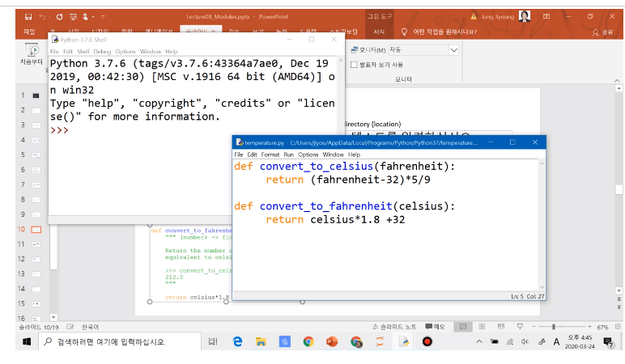Click the zoom-out minus button
Viewport: 625px width, 364px height.
[534, 327]
